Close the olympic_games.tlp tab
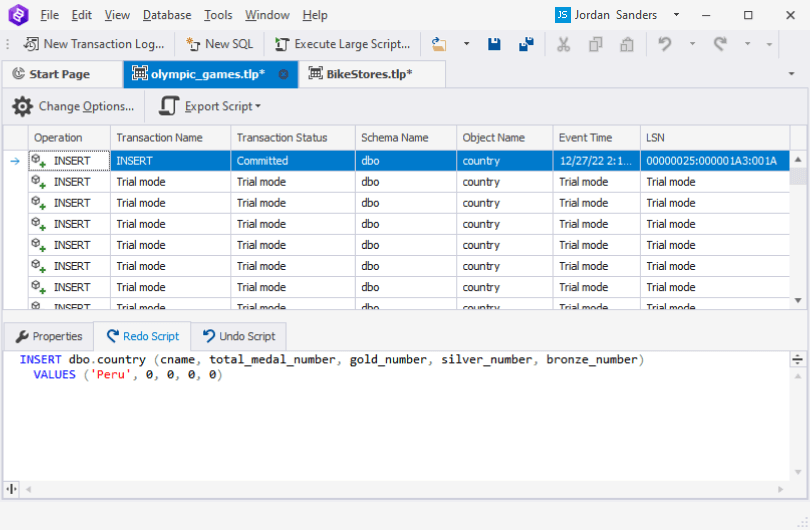Image resolution: width=810 pixels, height=530 pixels. (x=284, y=74)
